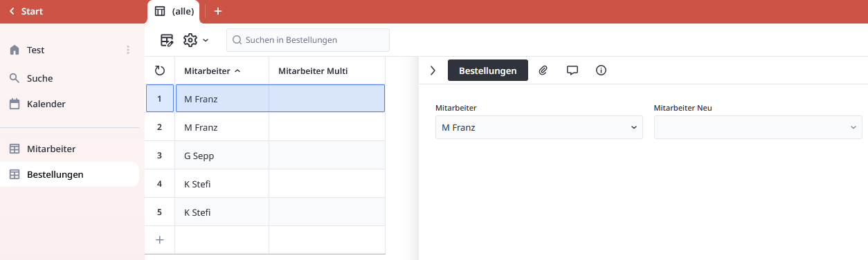Show the record info icon
The height and width of the screenshot is (260, 868).
click(601, 70)
